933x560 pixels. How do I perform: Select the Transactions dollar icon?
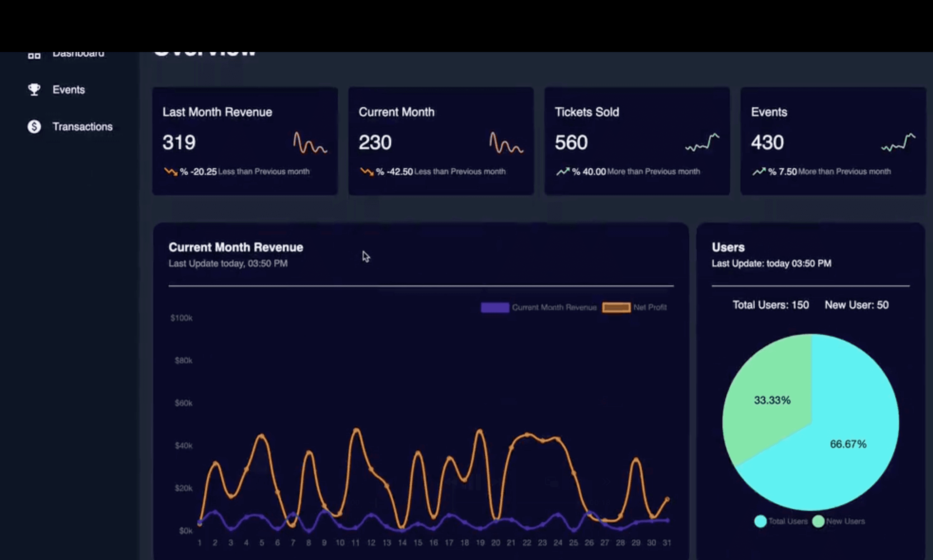pos(34,126)
